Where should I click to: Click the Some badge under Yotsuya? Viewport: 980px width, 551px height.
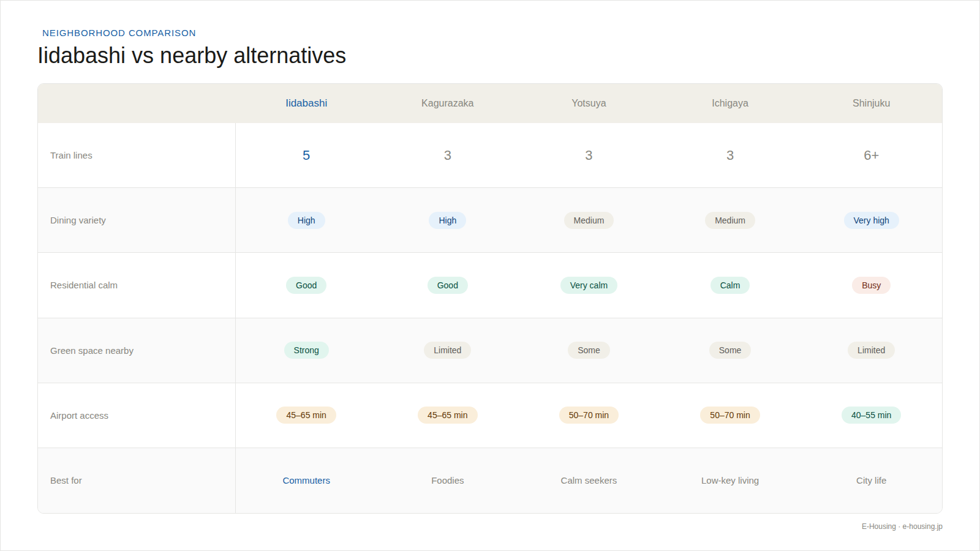589,350
